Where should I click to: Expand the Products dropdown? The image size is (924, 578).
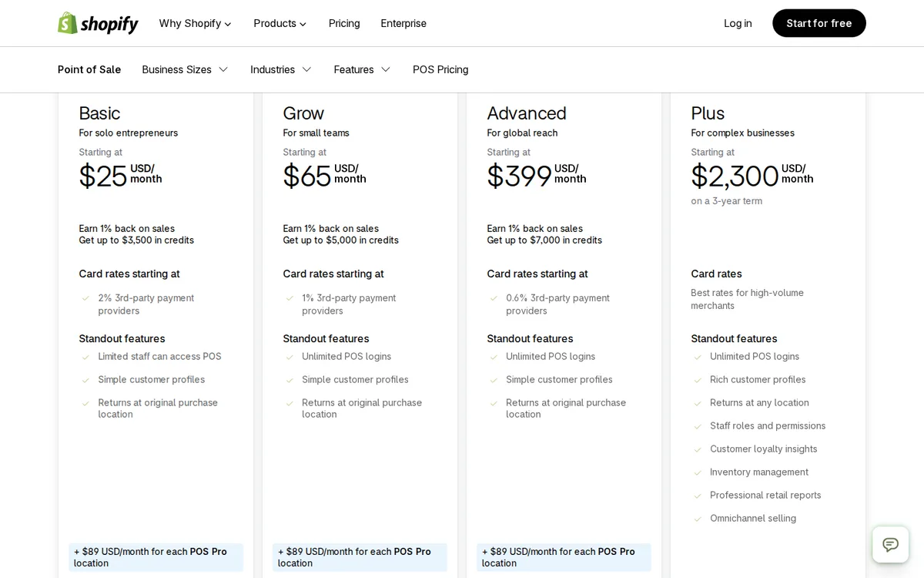click(x=280, y=23)
